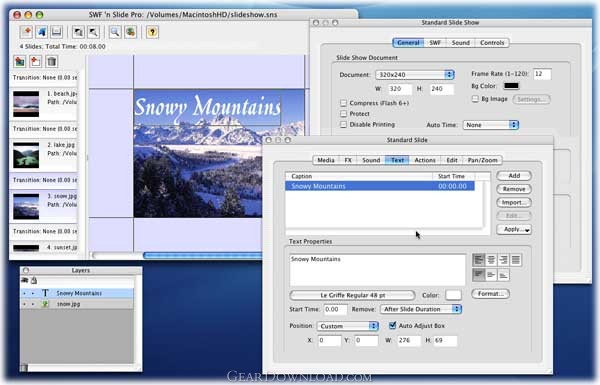Switch to the Controls tab
This screenshot has height=385, width=600.
(x=492, y=43)
